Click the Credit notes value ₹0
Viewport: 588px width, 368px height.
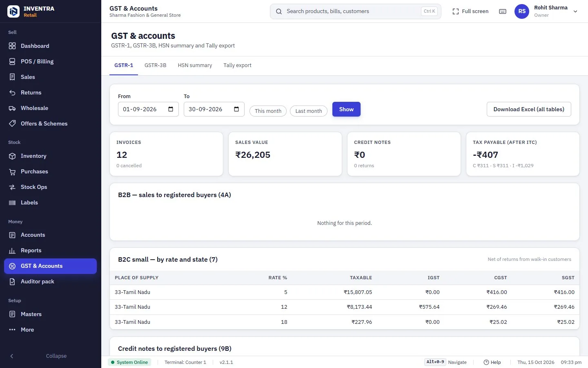360,155
